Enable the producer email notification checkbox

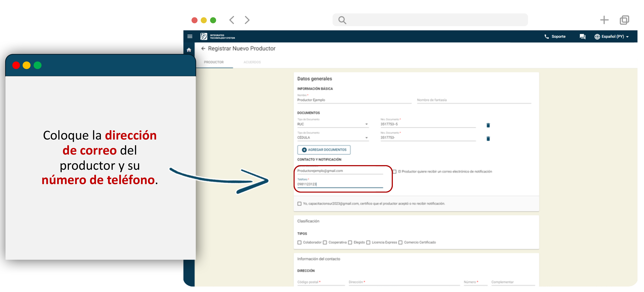point(395,171)
